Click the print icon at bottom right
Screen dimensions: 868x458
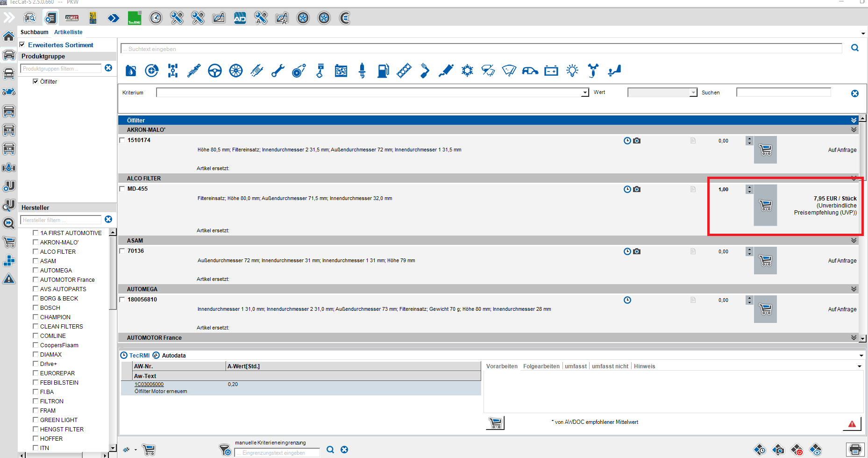(855, 450)
